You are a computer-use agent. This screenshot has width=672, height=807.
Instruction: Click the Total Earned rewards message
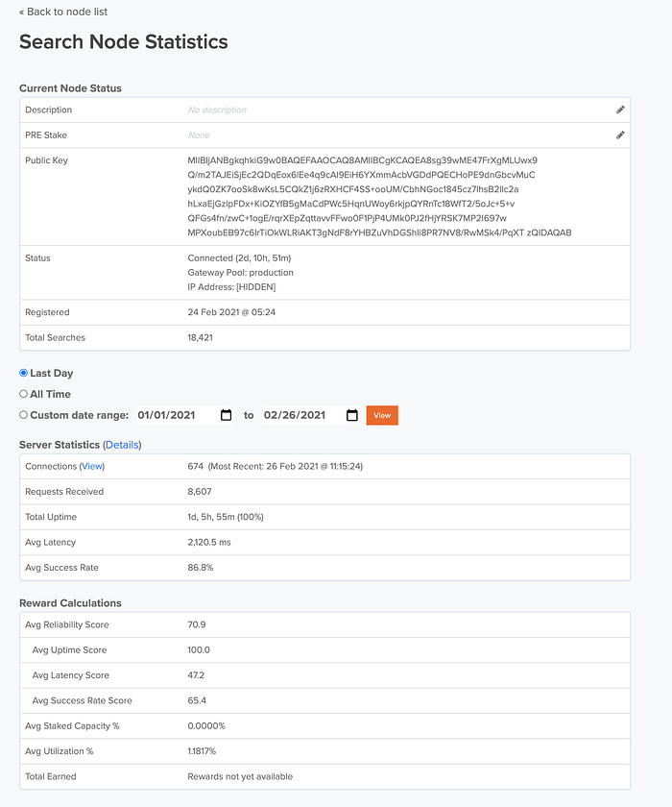240,776
